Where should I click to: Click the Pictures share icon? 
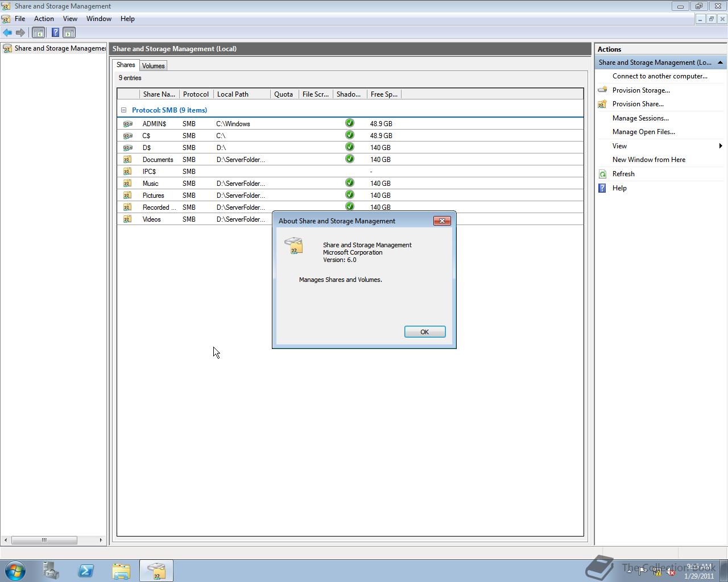point(128,195)
